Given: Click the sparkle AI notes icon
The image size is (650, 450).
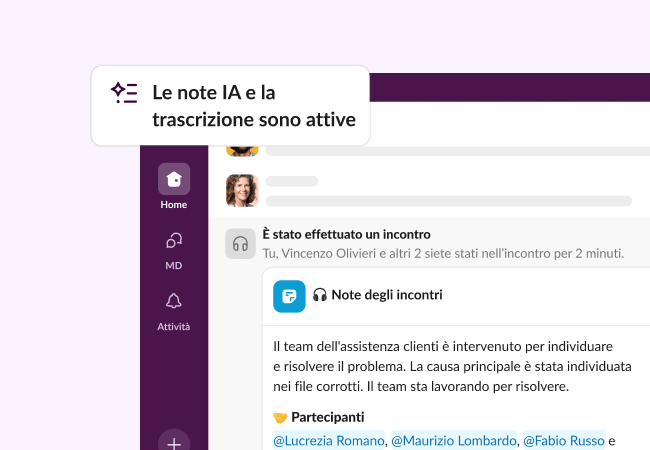Looking at the screenshot, I should pyautogui.click(x=124, y=93).
